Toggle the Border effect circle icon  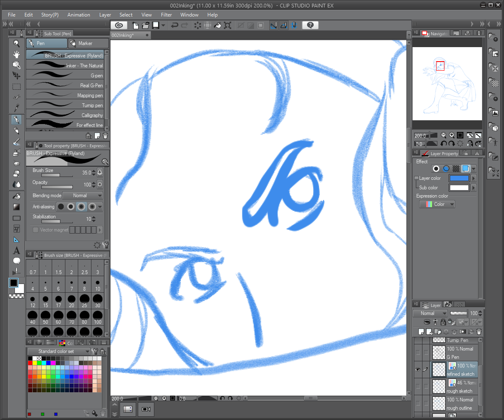tap(436, 169)
